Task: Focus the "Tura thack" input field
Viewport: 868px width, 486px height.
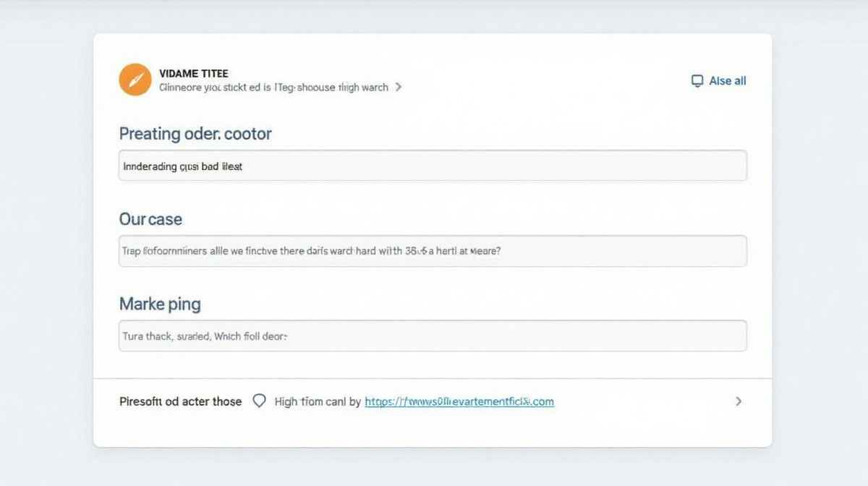Action: [433, 336]
